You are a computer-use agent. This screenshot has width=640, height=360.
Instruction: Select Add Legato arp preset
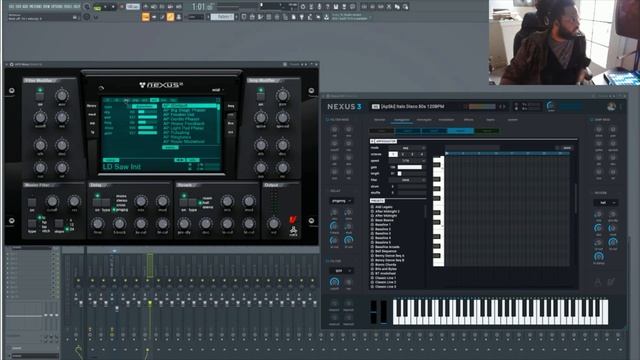pos(383,207)
